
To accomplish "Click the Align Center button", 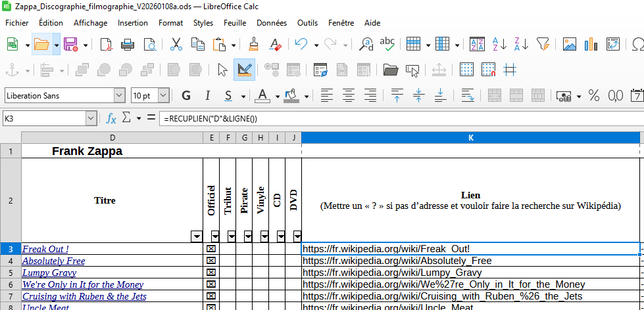I will point(349,96).
